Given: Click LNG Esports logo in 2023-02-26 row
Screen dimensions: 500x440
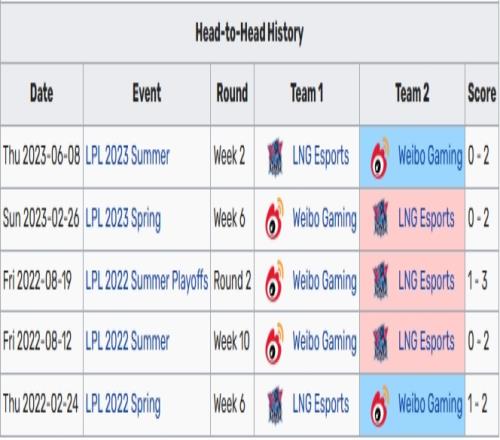Looking at the screenshot, I should tap(380, 218).
